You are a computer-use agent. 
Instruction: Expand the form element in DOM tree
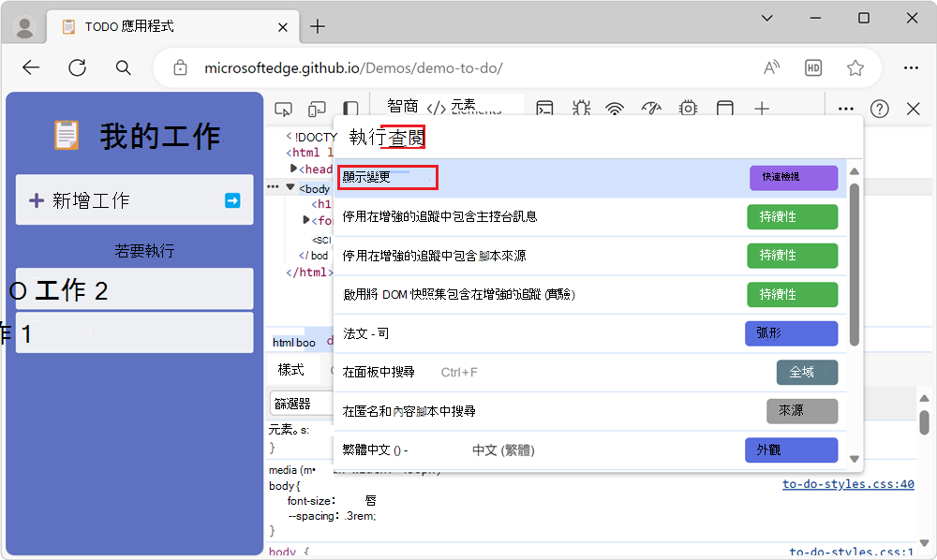pos(306,220)
